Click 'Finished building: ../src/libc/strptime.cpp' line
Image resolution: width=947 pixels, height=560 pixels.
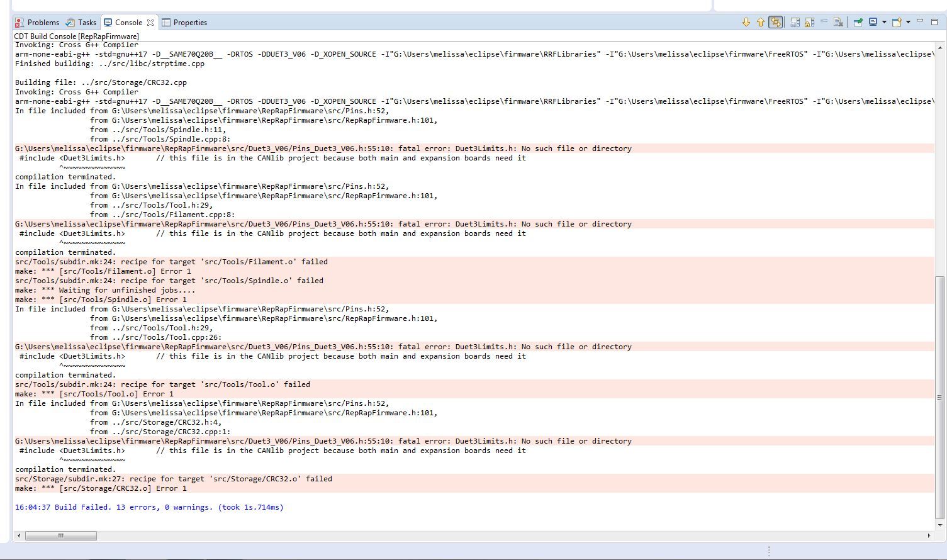click(109, 64)
